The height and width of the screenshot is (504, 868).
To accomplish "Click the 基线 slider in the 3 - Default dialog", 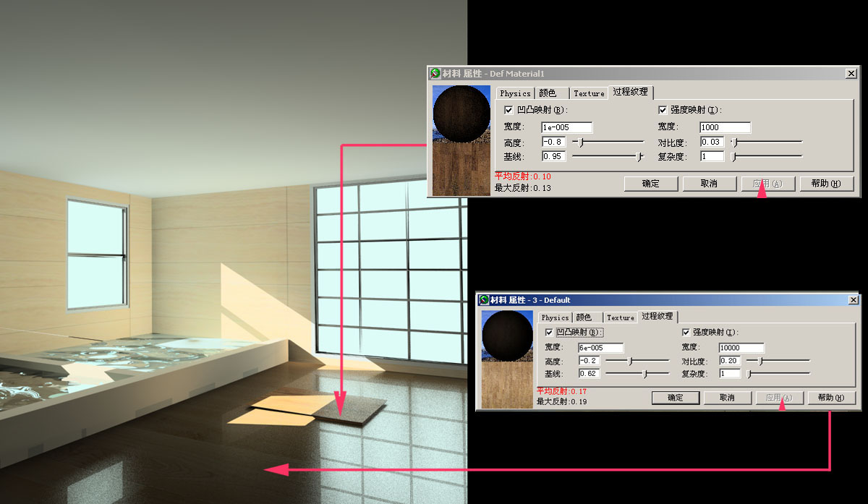I will tap(637, 374).
